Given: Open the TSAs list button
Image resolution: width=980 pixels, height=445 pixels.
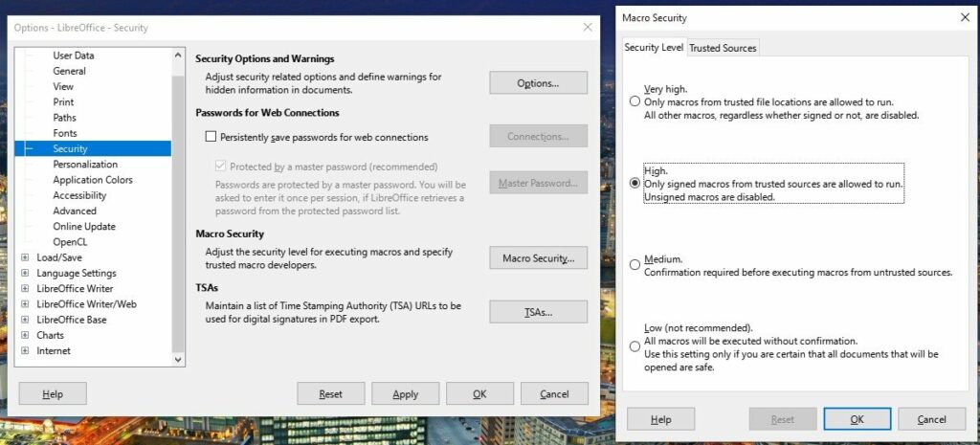Looking at the screenshot, I should [x=538, y=312].
